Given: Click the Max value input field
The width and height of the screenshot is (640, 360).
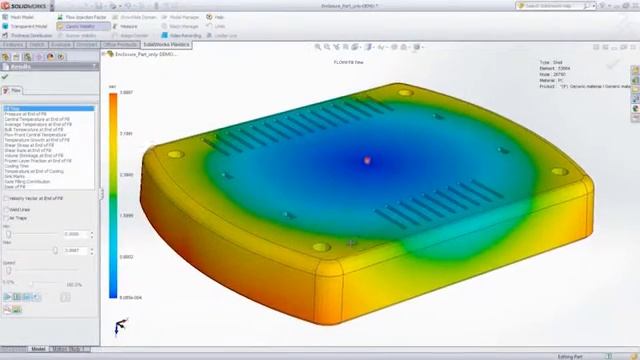Looking at the screenshot, I should tap(76, 251).
